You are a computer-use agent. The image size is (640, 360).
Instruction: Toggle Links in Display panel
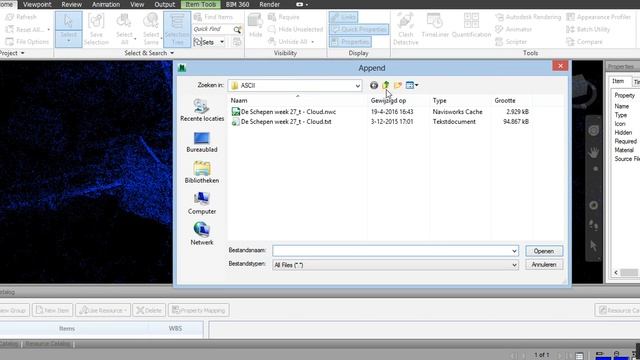(x=343, y=17)
